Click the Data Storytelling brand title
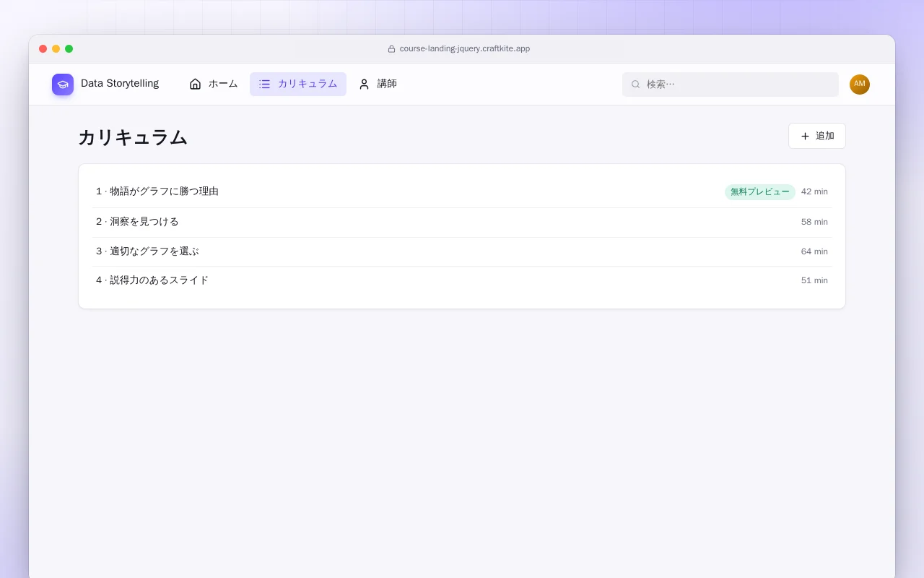The image size is (924, 578). tap(120, 84)
